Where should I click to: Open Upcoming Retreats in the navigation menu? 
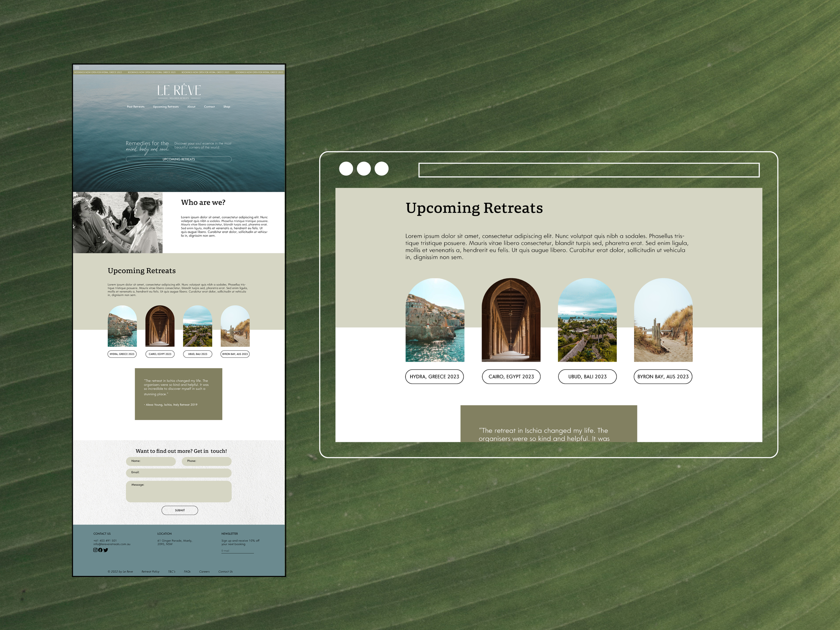(x=166, y=107)
